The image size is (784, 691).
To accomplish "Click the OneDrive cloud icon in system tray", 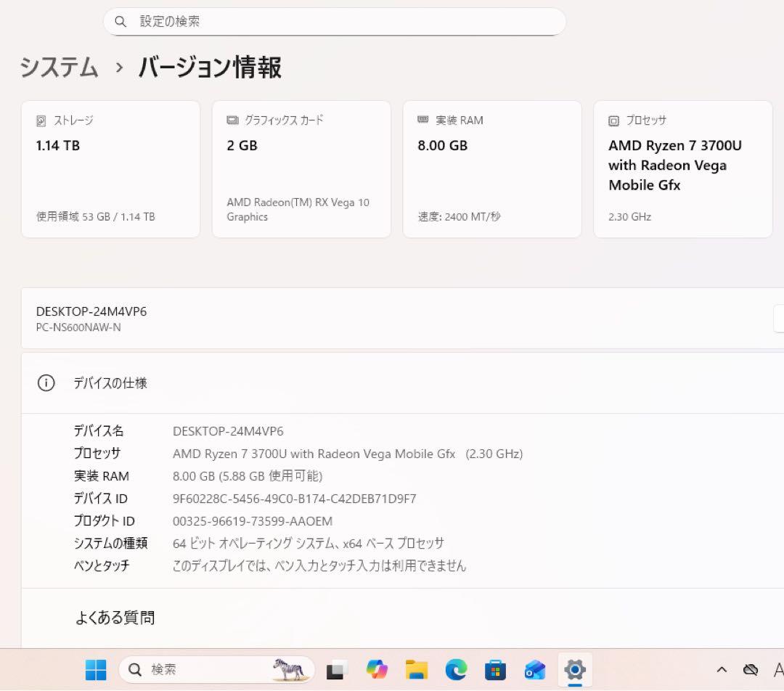I will coord(751,669).
